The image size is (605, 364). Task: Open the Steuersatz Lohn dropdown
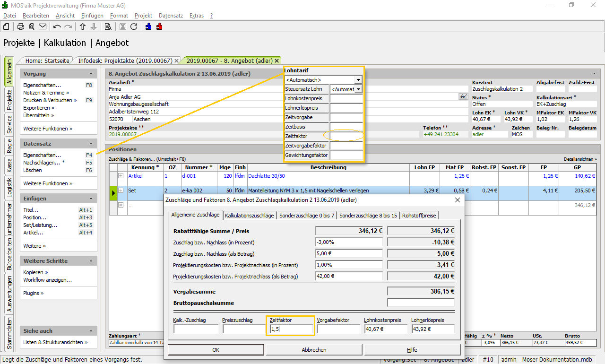[x=358, y=89]
